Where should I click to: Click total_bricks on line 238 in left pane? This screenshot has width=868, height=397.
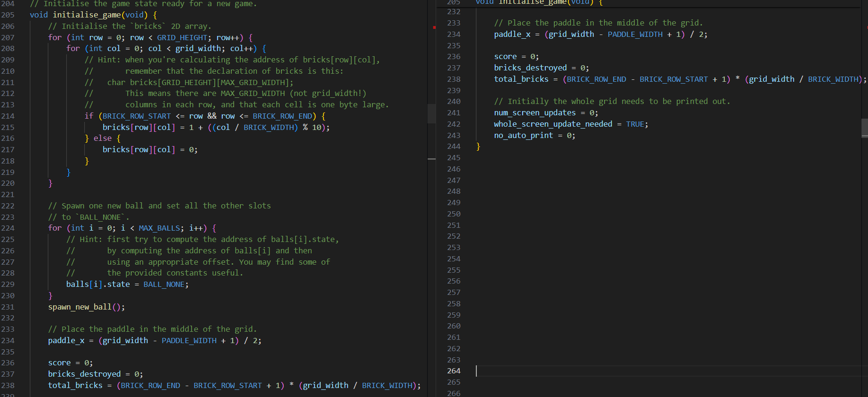pos(75,386)
